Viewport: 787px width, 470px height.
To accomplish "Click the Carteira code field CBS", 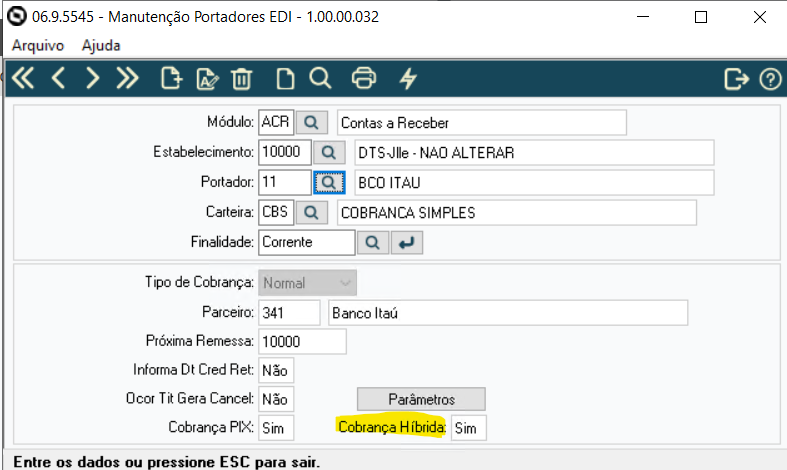I will pyautogui.click(x=276, y=212).
